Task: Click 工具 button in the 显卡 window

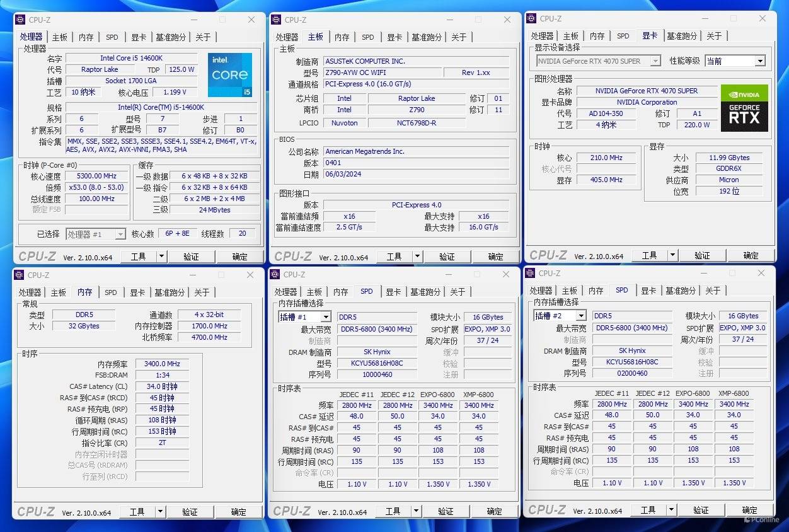Action: tap(649, 255)
